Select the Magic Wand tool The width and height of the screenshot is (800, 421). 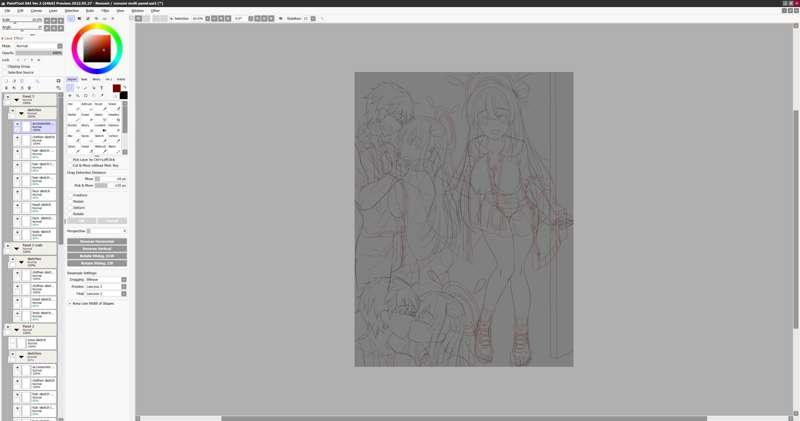click(85, 88)
